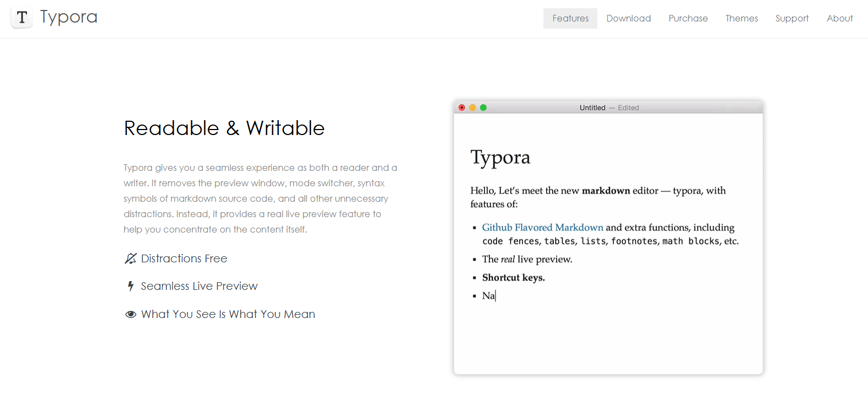The width and height of the screenshot is (868, 415).
Task: Click the 'Na' bullet being typed
Action: pyautogui.click(x=489, y=296)
